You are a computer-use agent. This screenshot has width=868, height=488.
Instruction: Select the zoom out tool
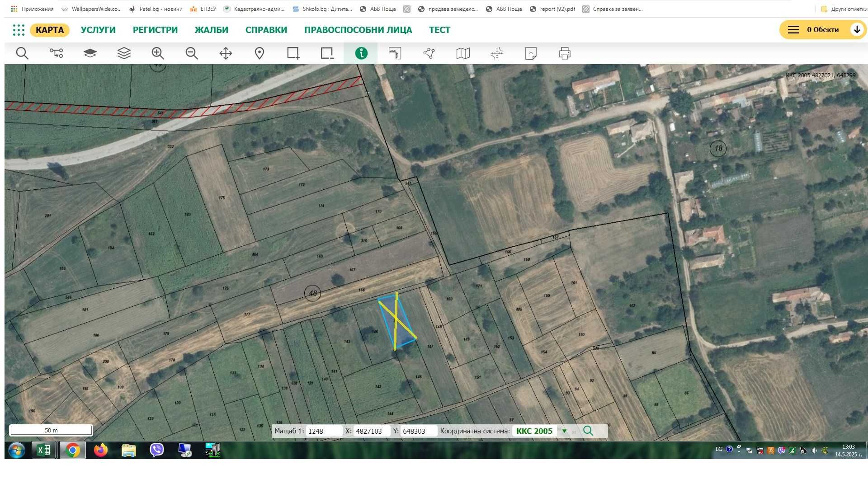click(x=192, y=53)
